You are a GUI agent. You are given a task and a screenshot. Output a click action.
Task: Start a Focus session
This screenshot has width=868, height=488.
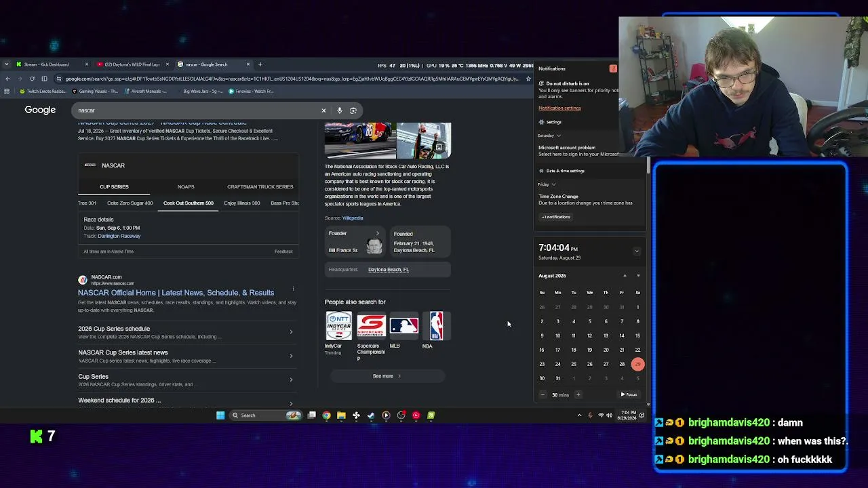pyautogui.click(x=629, y=394)
